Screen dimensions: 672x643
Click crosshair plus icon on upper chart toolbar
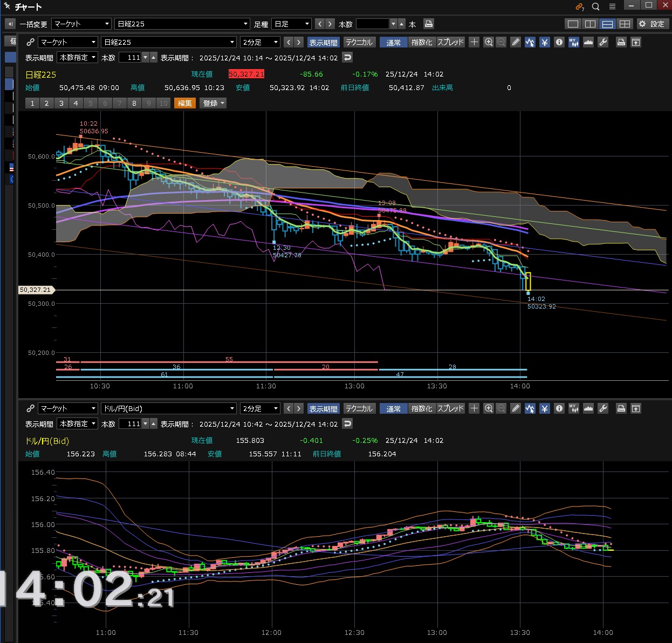474,42
